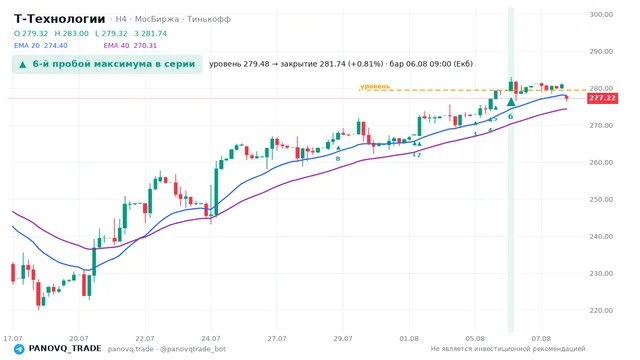The width and height of the screenshot is (640, 360).
Task: Click the open value 'O 279.32'
Action: pyautogui.click(x=31, y=33)
